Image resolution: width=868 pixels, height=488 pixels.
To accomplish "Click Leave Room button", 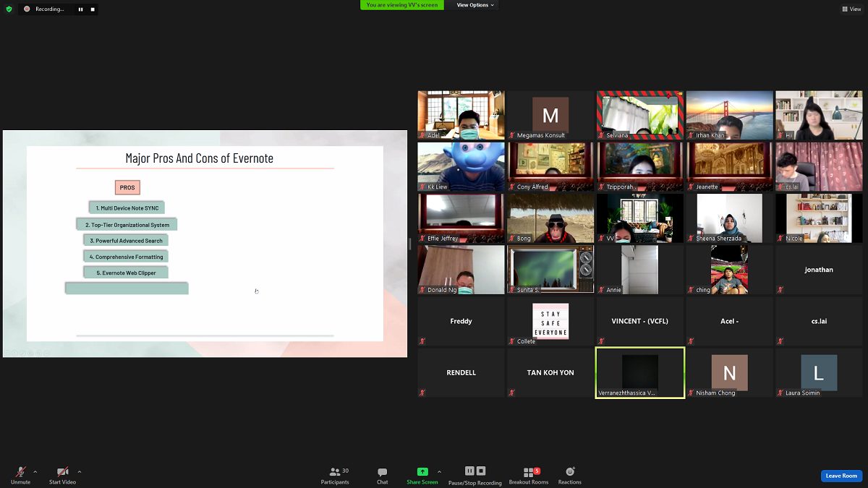I will click(842, 476).
